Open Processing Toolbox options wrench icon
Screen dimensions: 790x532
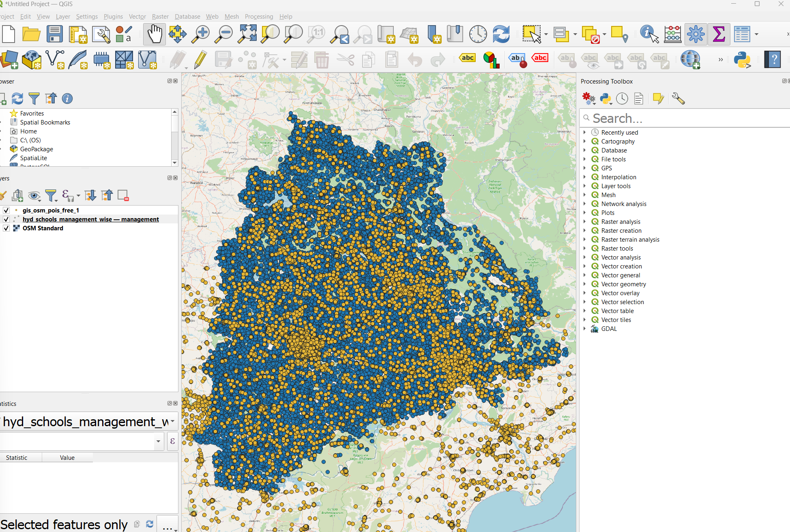point(678,99)
